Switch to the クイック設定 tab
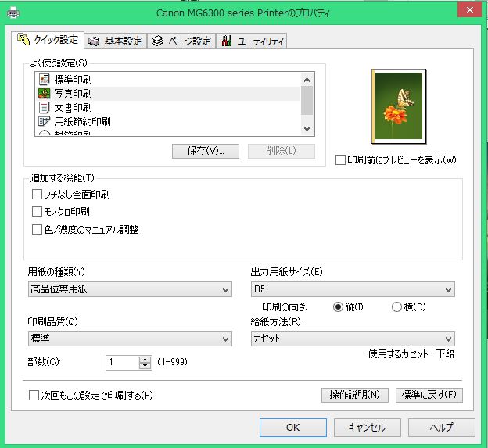 click(x=48, y=40)
